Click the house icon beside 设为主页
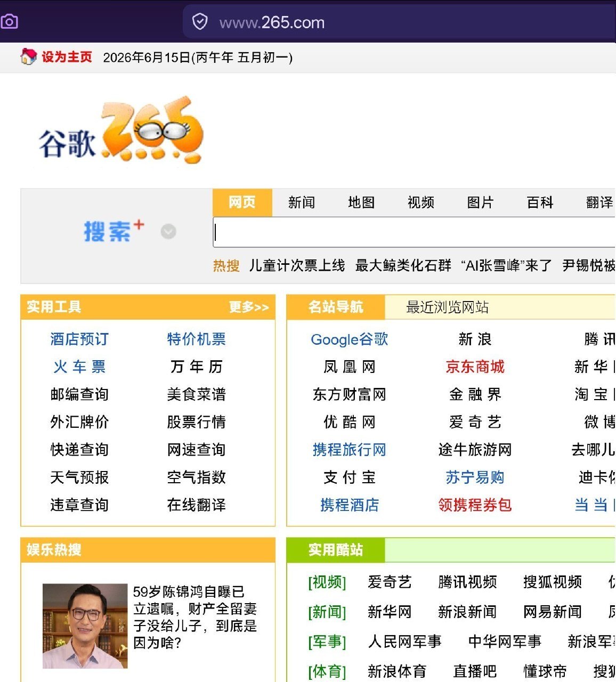 (28, 56)
